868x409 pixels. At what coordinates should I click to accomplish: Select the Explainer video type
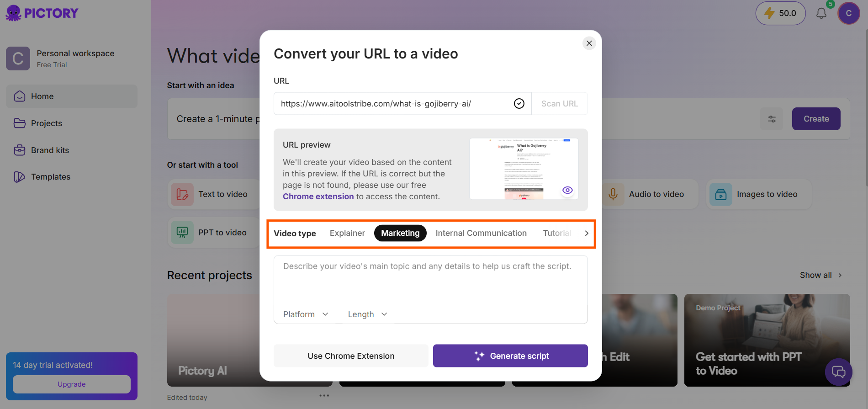pos(347,233)
